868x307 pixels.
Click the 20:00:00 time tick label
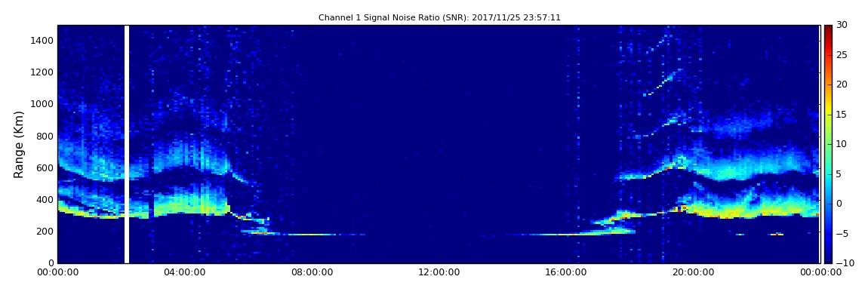693,273
